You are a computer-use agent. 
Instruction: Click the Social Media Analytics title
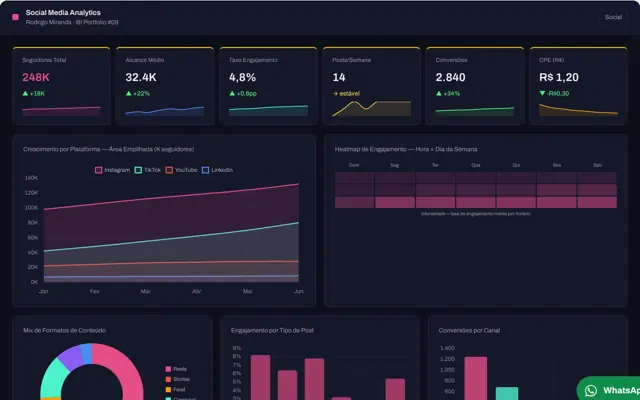(x=63, y=13)
